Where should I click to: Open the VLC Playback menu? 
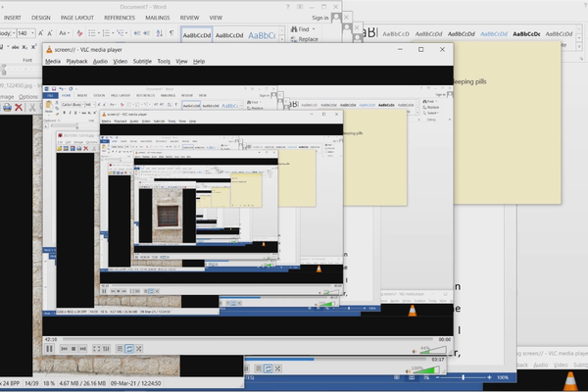[x=76, y=61]
